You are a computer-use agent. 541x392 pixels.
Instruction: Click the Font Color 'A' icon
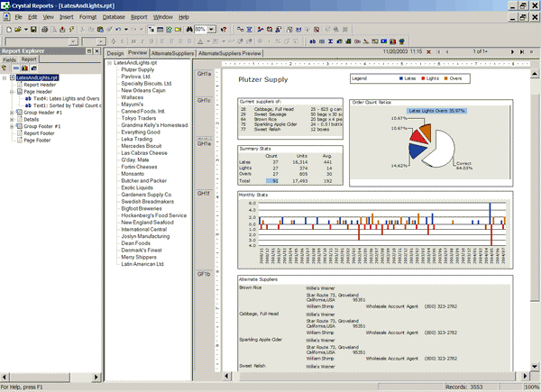click(200, 41)
